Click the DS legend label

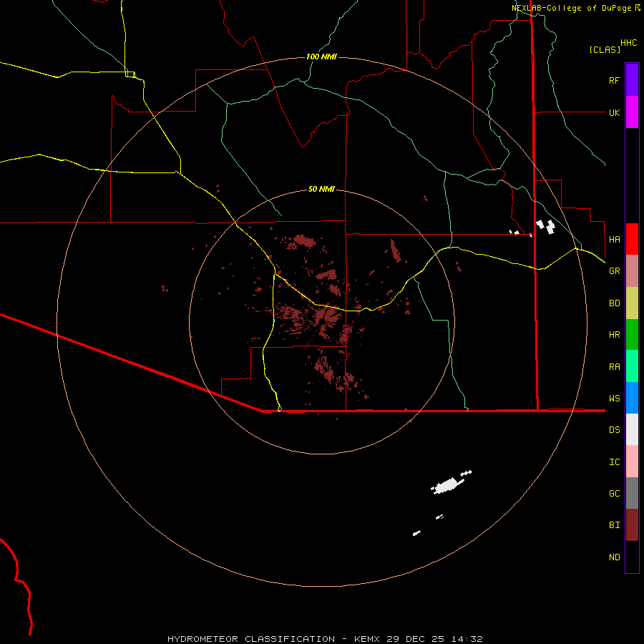(614, 430)
